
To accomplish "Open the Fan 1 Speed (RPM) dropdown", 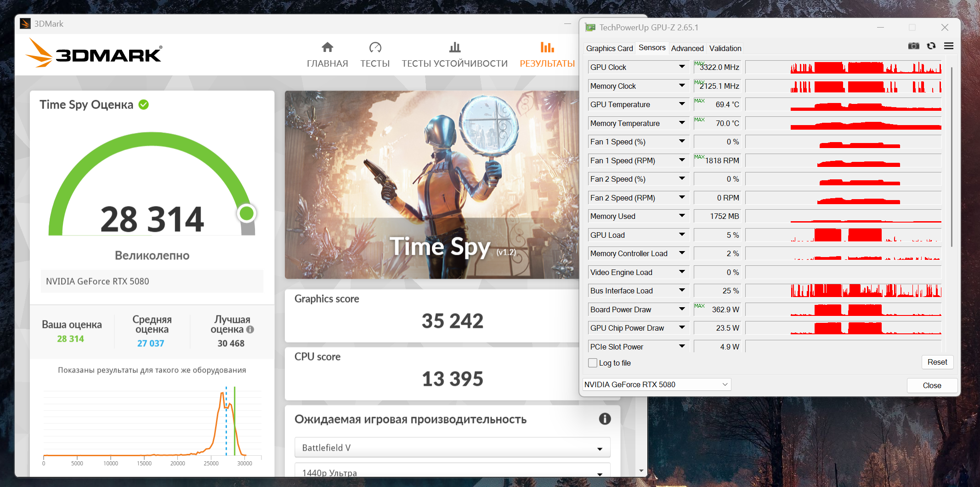I will point(682,160).
